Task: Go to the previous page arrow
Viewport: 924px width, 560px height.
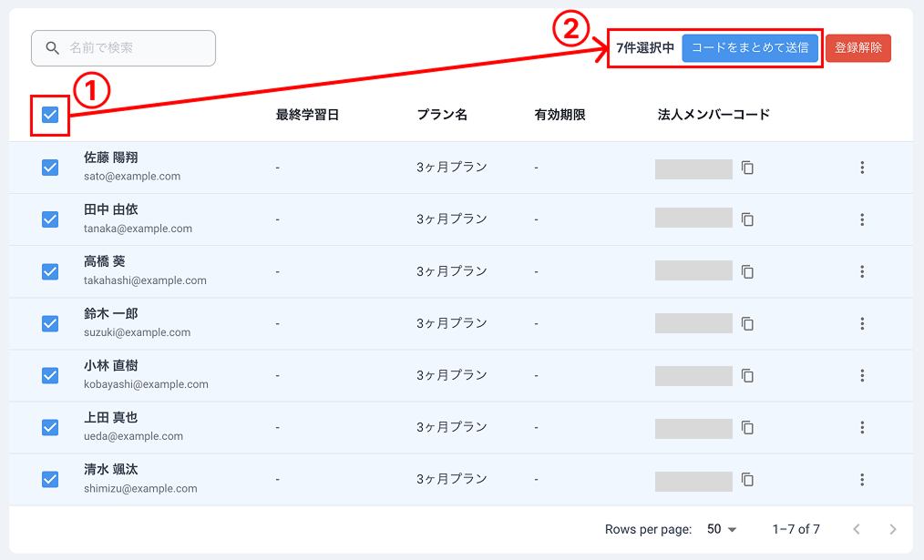Action: [856, 529]
